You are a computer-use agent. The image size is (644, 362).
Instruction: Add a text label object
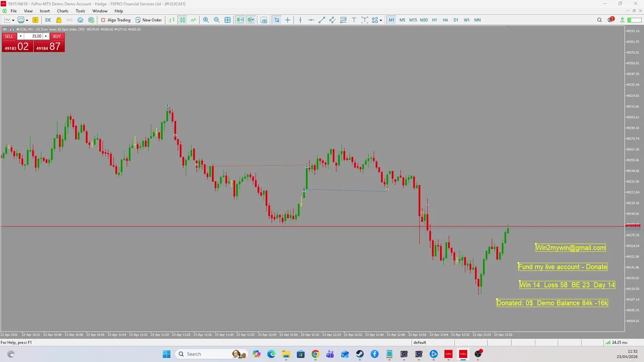(365, 20)
